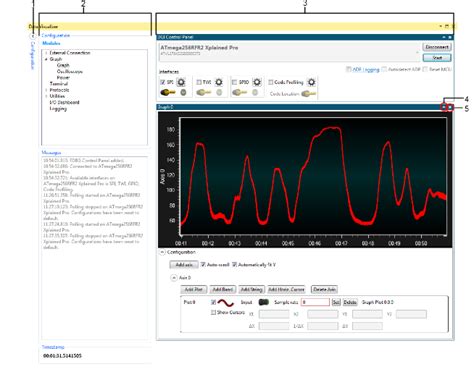Screen dimensions: 474x372
Task: Click the red graph plot area
Action: click(x=313, y=177)
